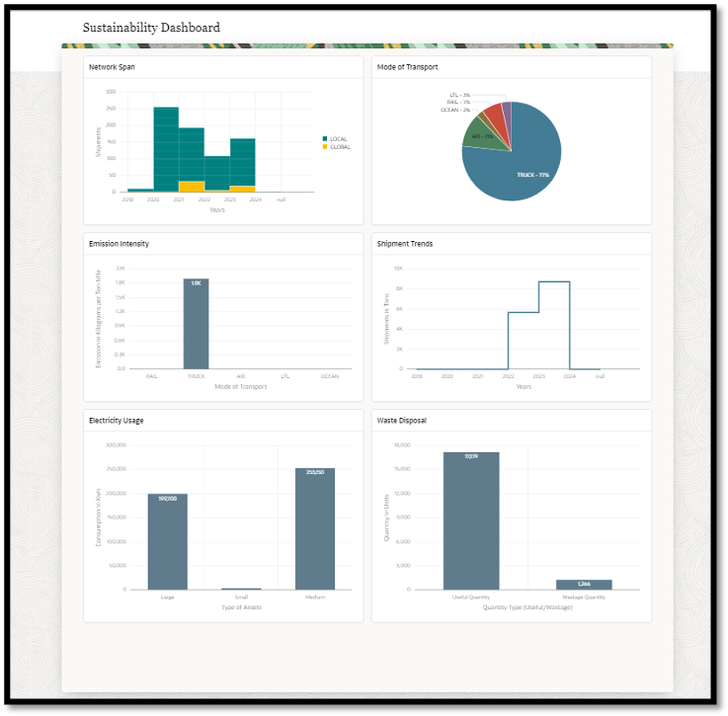Select the Medium bar labeled 253,150
This screenshot has width=728, height=716.
click(315, 529)
